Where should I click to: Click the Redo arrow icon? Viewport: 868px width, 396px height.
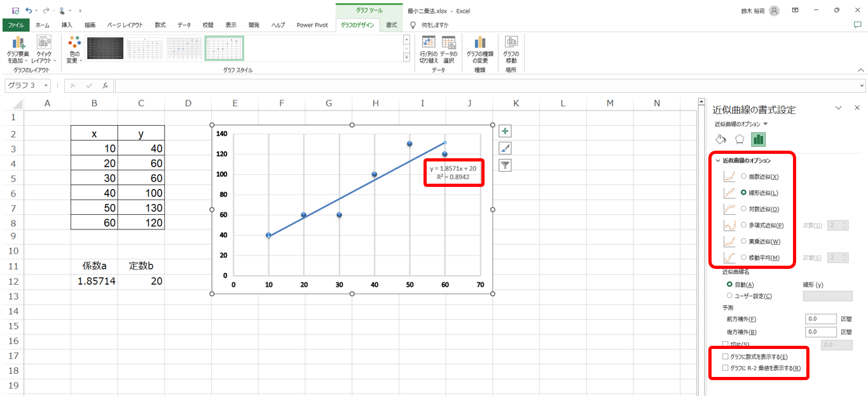click(45, 11)
